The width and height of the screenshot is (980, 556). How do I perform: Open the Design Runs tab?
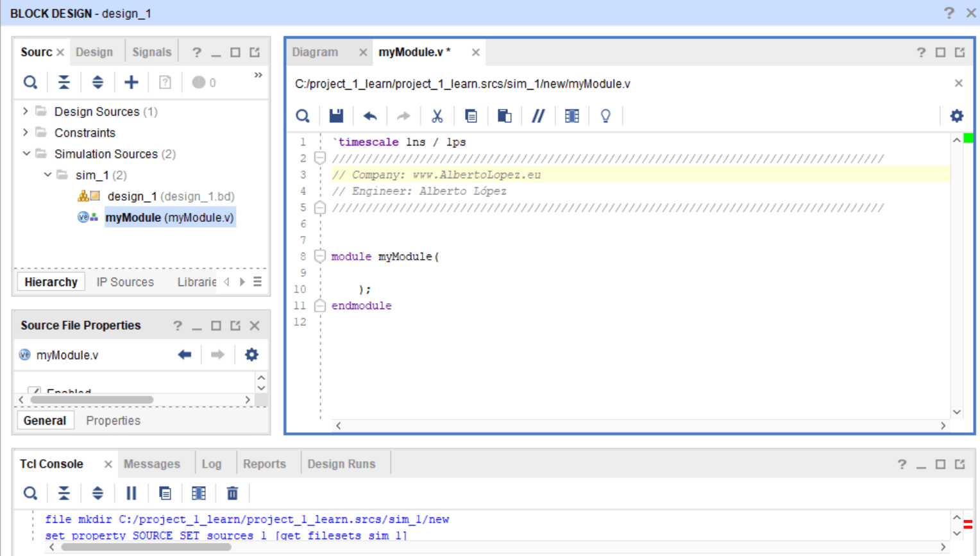(341, 464)
